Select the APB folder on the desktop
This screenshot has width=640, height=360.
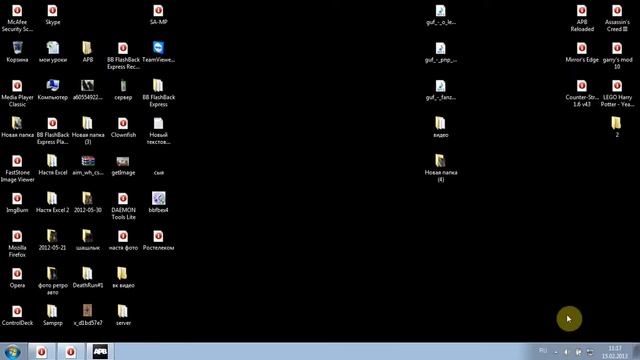(x=87, y=52)
